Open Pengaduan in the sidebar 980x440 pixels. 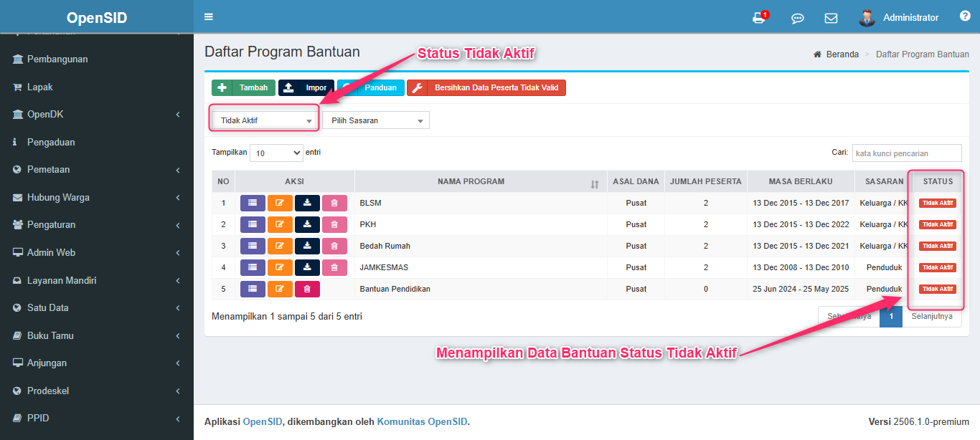[x=97, y=142]
